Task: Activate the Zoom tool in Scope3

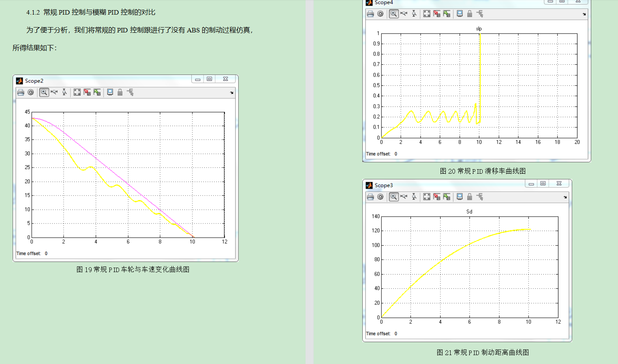Action: click(x=393, y=197)
